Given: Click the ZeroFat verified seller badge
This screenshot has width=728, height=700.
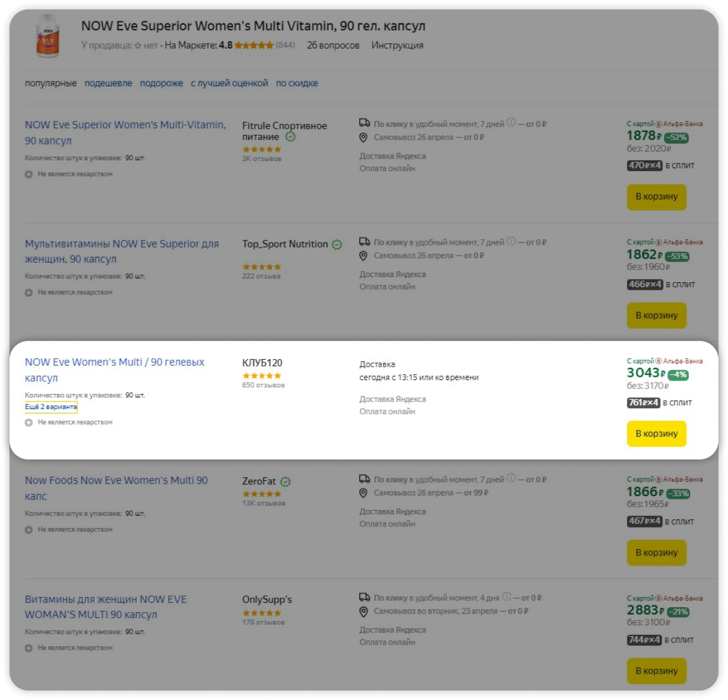Looking at the screenshot, I should [x=285, y=482].
